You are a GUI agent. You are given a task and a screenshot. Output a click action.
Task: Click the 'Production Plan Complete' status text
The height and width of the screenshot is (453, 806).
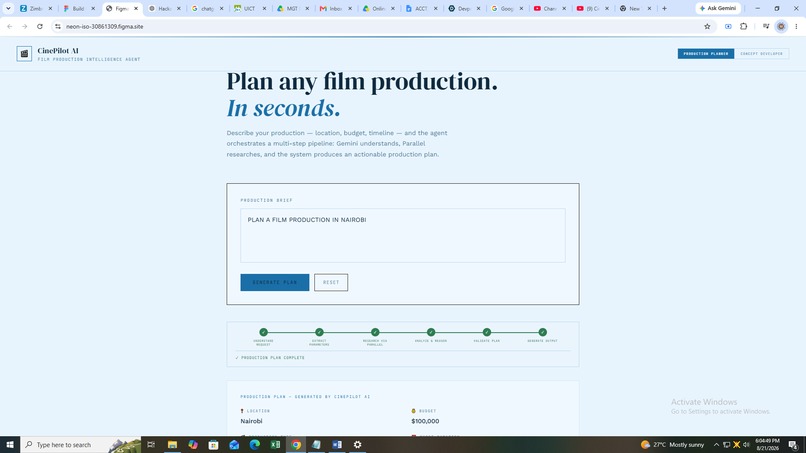(270, 357)
